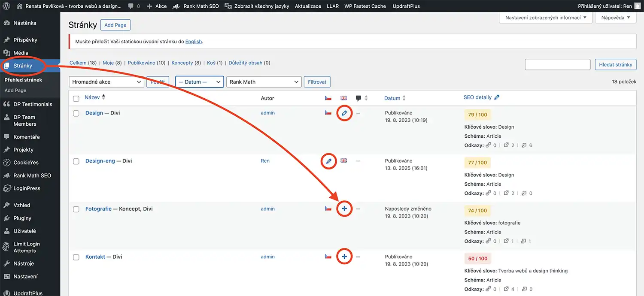Tick the select-all checkbox in table header
This screenshot has width=644, height=296.
tap(76, 99)
